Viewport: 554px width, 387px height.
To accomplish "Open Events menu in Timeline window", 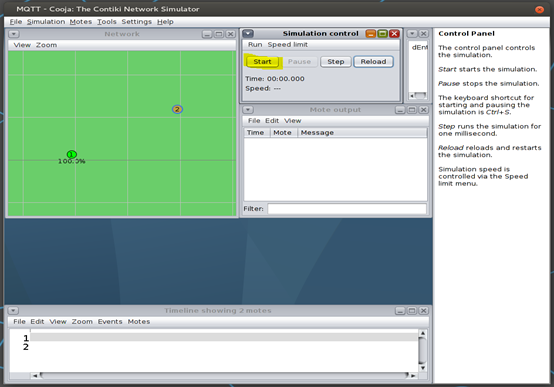I will (x=110, y=321).
